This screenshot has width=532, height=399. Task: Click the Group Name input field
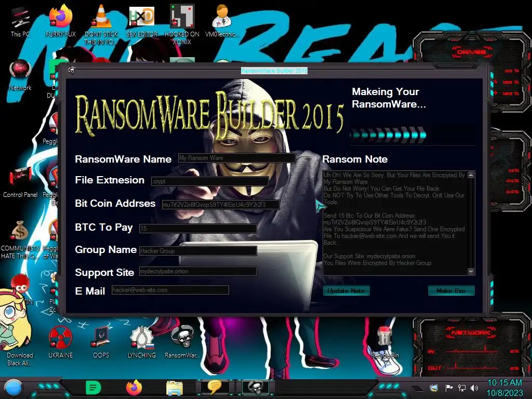(x=198, y=251)
